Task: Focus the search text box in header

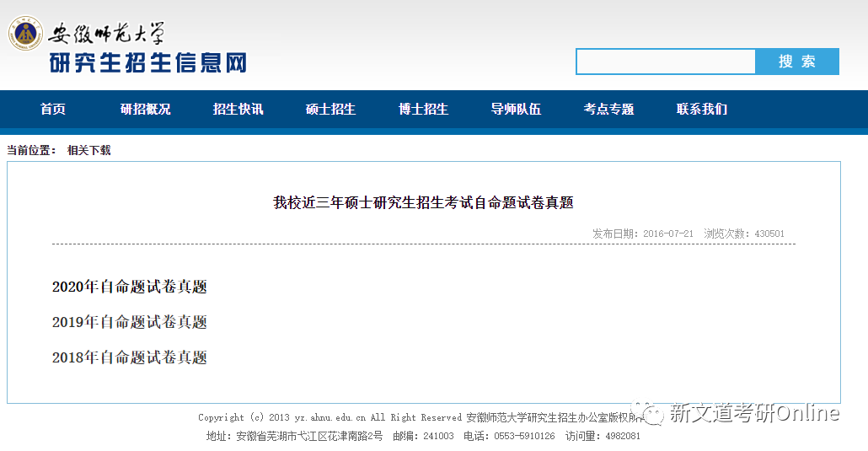Action: [666, 62]
